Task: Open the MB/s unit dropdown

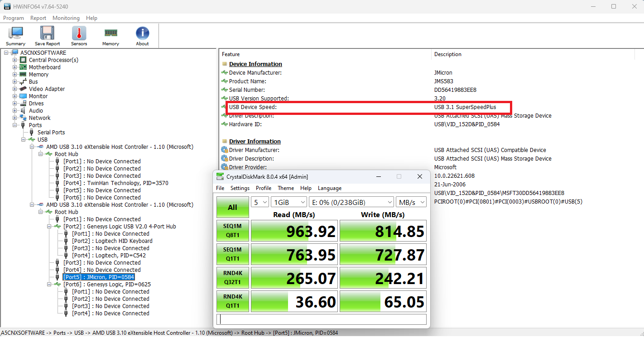Action: (x=411, y=202)
